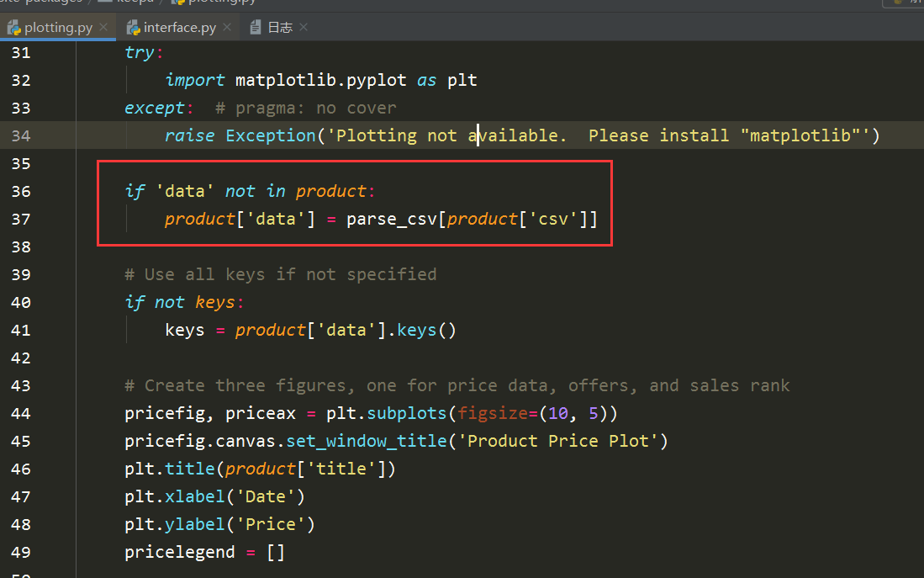The width and height of the screenshot is (924, 578).
Task: Click the file icon on the 日志 tab
Action: coord(256,26)
